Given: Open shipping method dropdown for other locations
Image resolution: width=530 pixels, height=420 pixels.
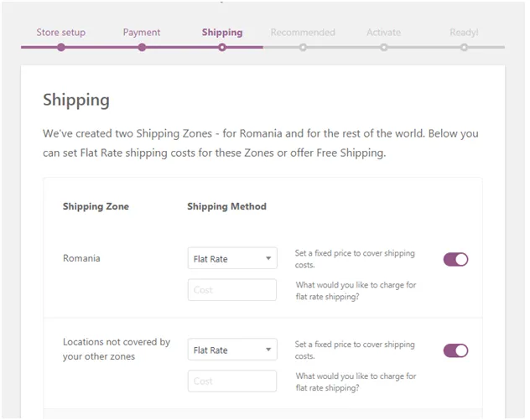Looking at the screenshot, I should (x=232, y=350).
